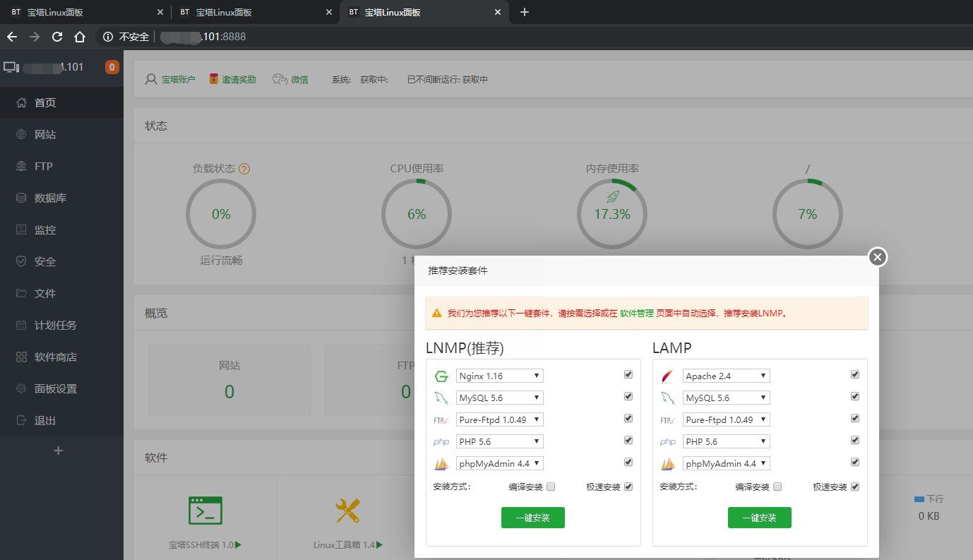Click 一键安装 button for LNMP
This screenshot has height=560, width=973.
click(x=533, y=518)
